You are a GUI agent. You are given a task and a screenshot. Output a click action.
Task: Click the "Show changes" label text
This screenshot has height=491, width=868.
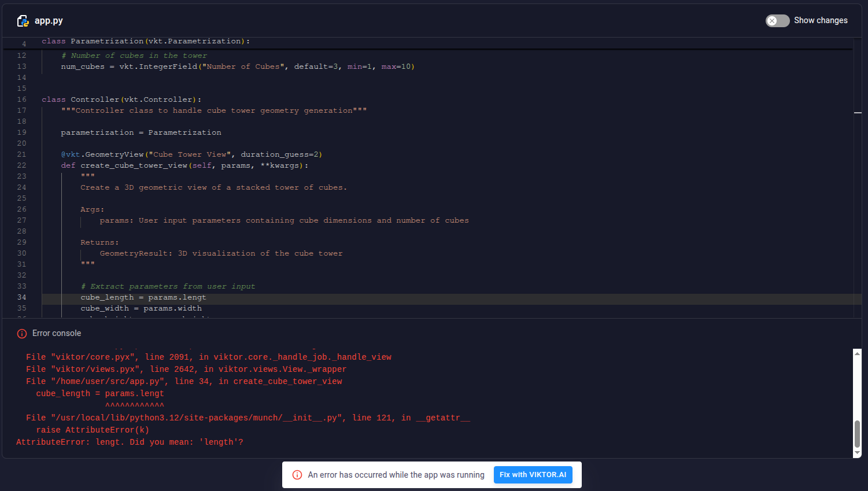[821, 21]
